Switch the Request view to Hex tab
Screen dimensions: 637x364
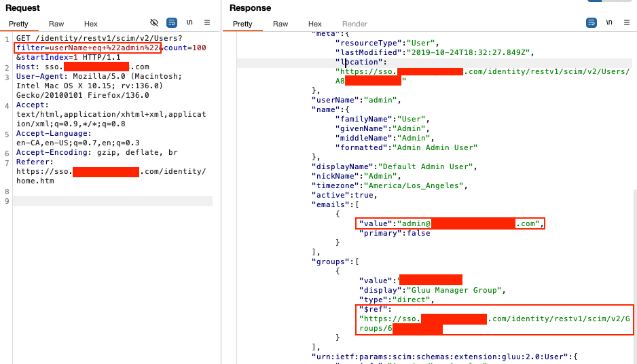[x=91, y=24]
